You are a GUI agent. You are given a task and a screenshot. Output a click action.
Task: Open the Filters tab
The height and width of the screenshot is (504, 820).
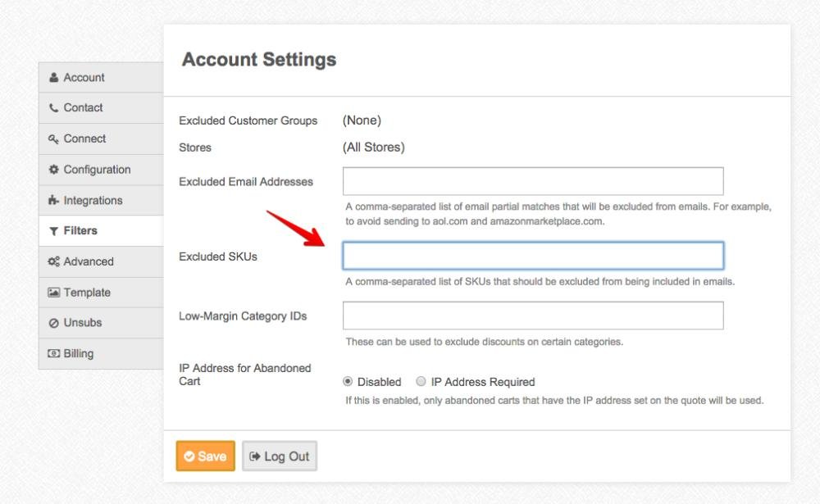point(80,231)
